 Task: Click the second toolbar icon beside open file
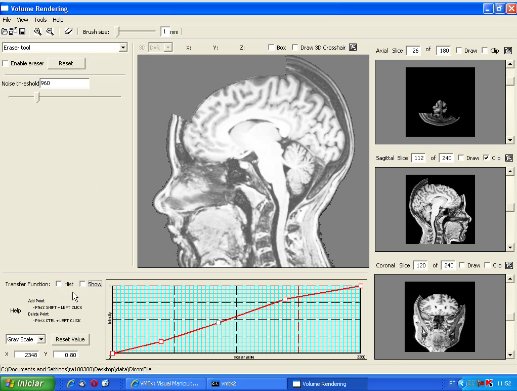(13, 32)
